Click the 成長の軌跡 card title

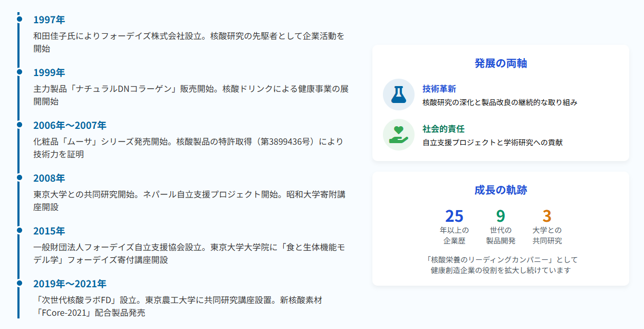[501, 190]
